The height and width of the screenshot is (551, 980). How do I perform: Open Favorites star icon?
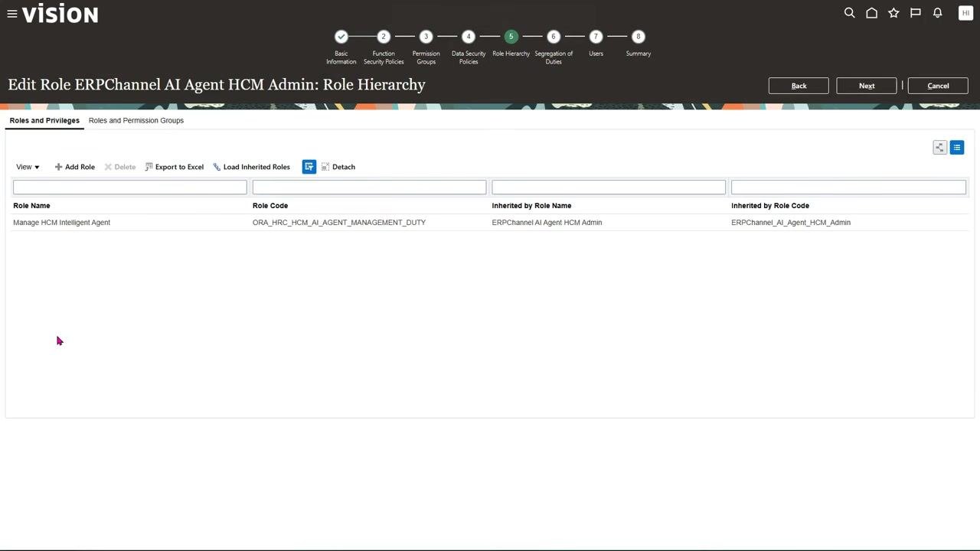click(x=893, y=13)
